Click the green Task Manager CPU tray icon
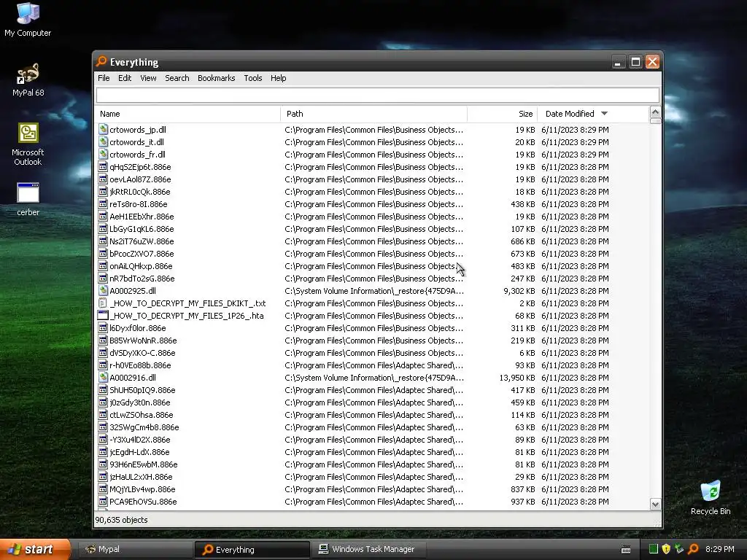747x560 pixels. 654,548
